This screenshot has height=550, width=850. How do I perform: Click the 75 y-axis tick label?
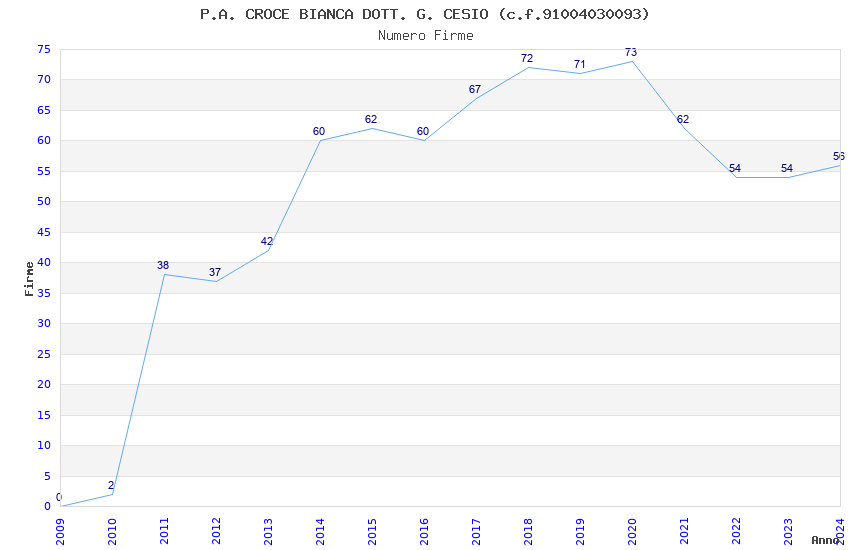[x=44, y=49]
